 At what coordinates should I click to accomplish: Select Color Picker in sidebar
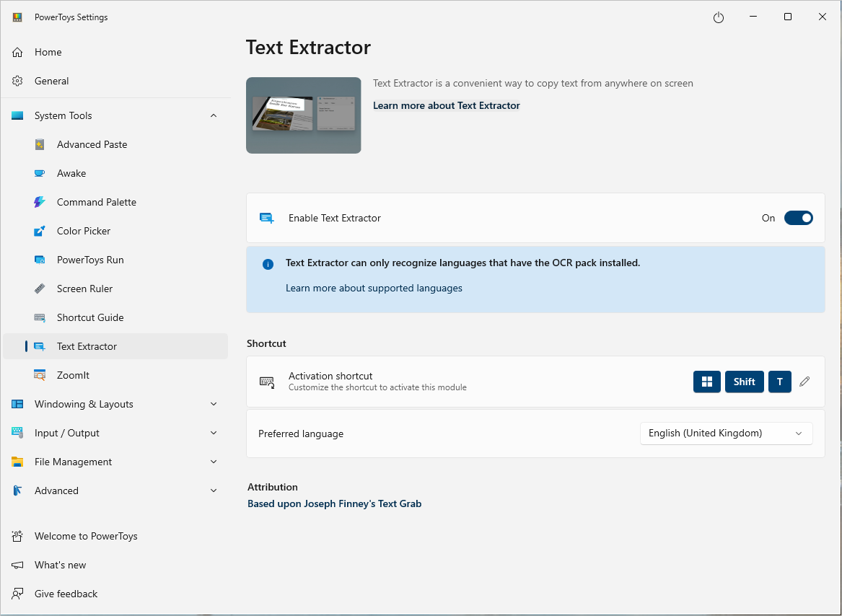click(115, 231)
